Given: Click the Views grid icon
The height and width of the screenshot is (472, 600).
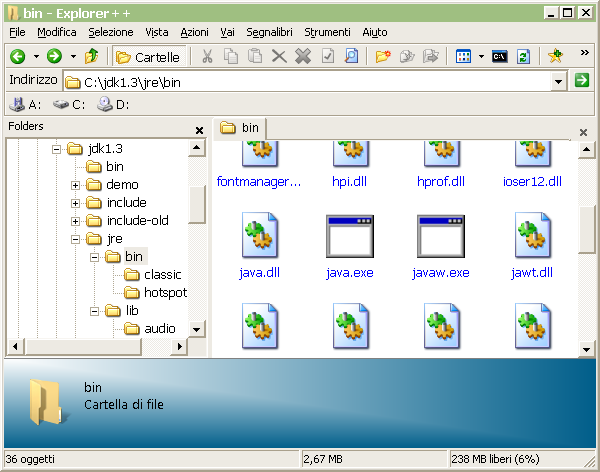Looking at the screenshot, I should 463,57.
